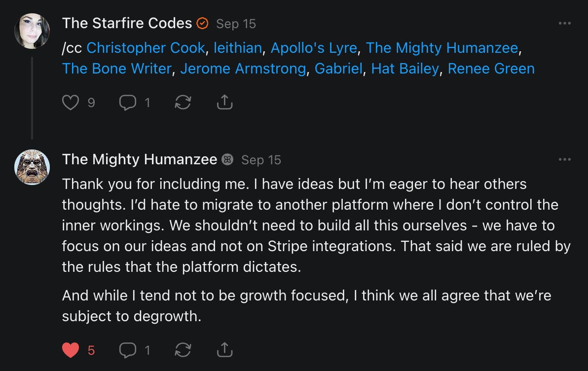Open the leithian mention link
The image size is (588, 371).
237,48
